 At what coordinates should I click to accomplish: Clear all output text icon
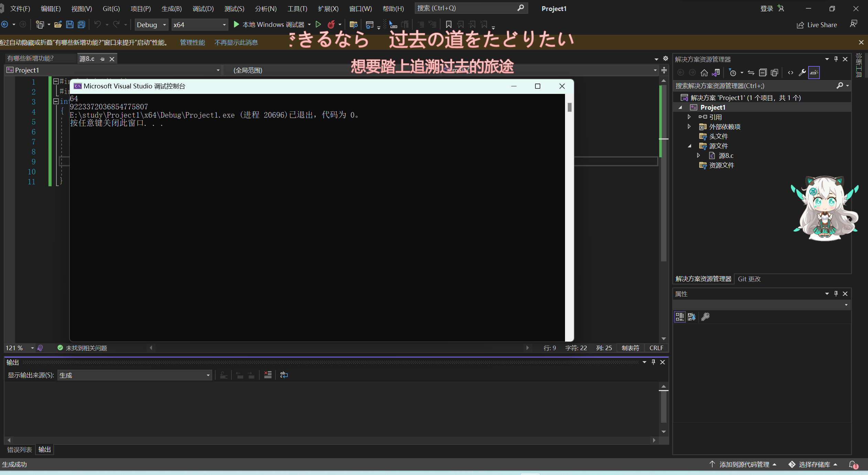tap(268, 375)
